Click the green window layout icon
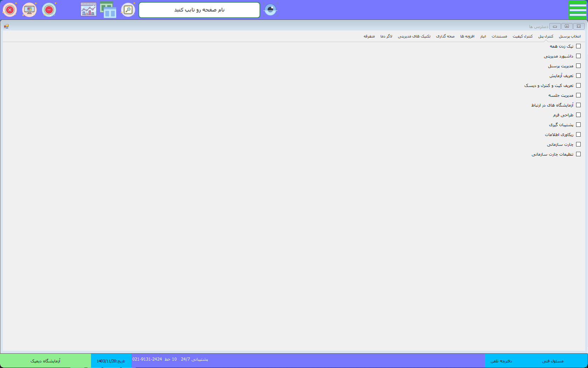Screen dimensions: 588x368 pyautogui.click(x=108, y=9)
